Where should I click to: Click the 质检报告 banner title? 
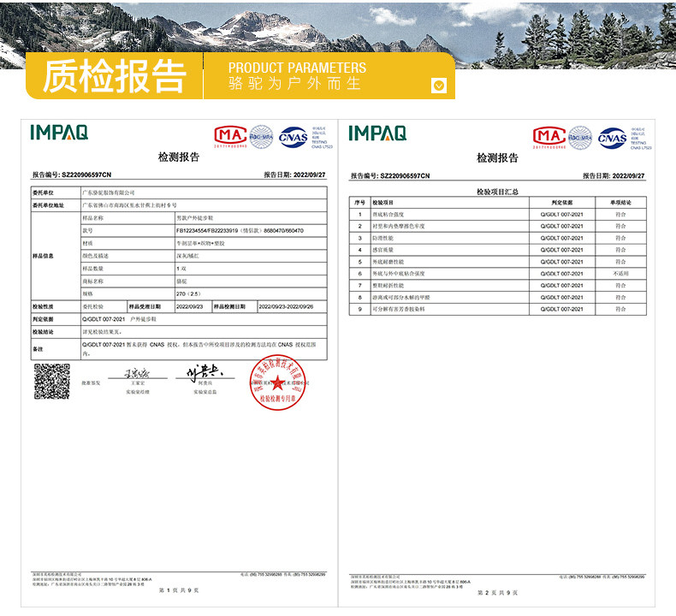115,76
